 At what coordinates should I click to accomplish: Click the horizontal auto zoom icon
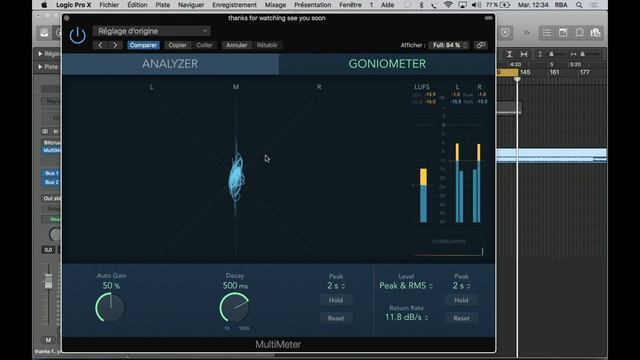(524, 54)
